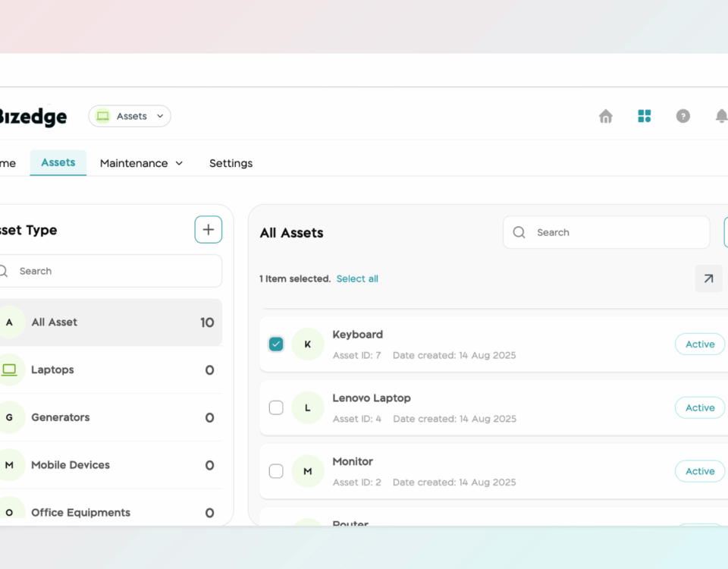This screenshot has width=728, height=569.
Task: Click the plus icon beside Asset Type
Action: point(208,229)
